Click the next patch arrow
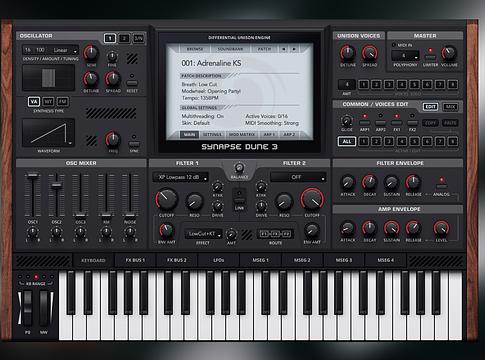Screen dimensions: 485x360 (x=294, y=49)
